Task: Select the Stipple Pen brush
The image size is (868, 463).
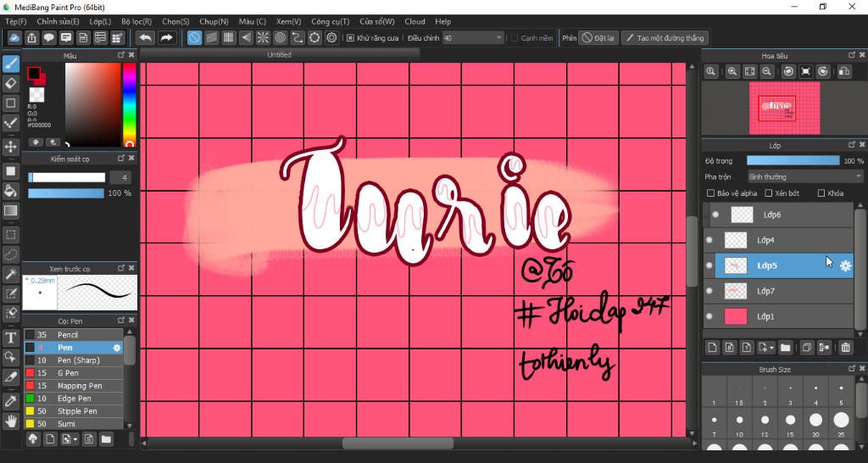Action: pyautogui.click(x=73, y=411)
